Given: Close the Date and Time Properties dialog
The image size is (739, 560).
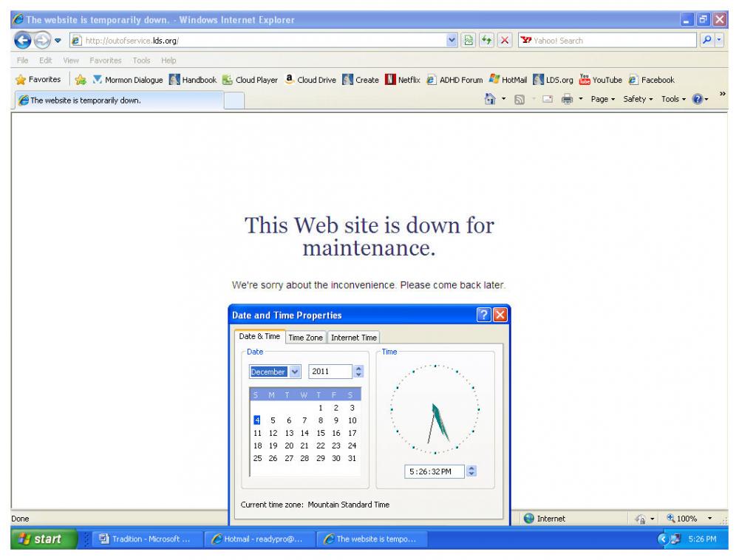Looking at the screenshot, I should pyautogui.click(x=500, y=315).
